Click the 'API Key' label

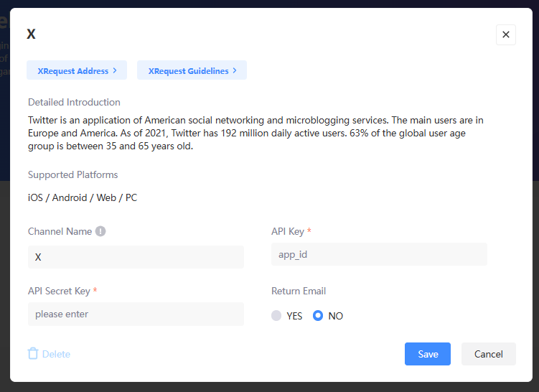(288, 231)
